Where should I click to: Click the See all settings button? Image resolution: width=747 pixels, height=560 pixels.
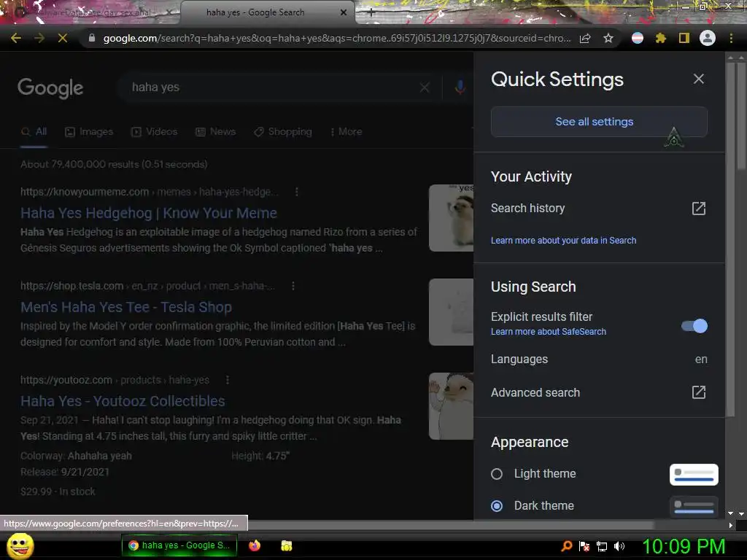pos(599,122)
